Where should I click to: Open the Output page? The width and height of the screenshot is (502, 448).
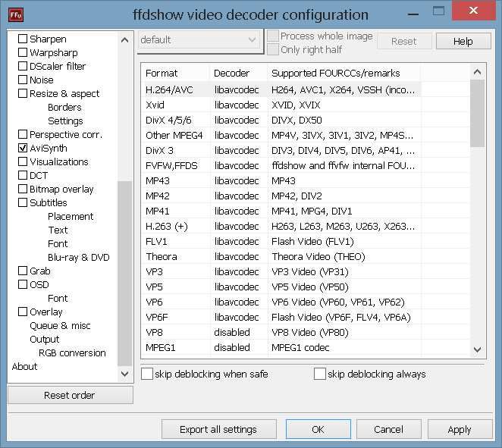pos(45,339)
